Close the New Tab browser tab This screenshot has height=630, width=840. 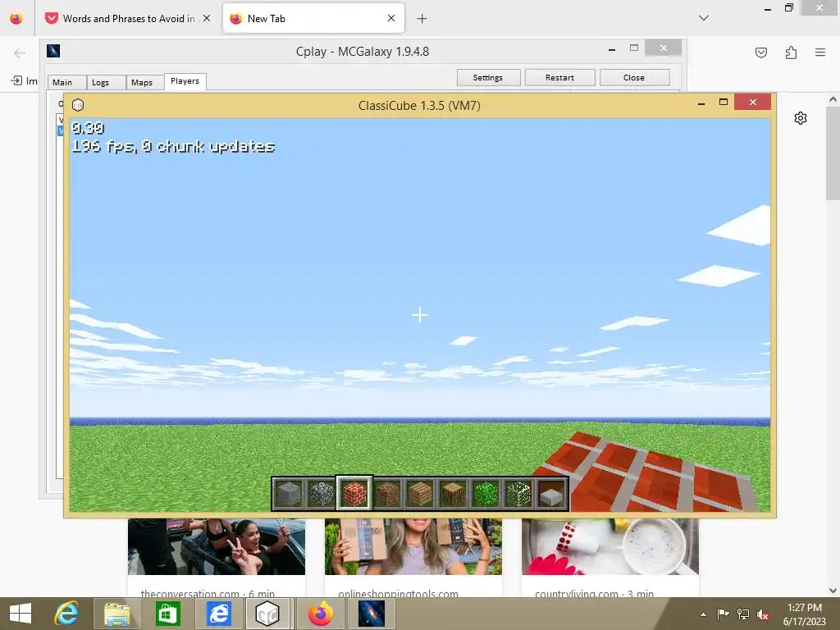391,18
